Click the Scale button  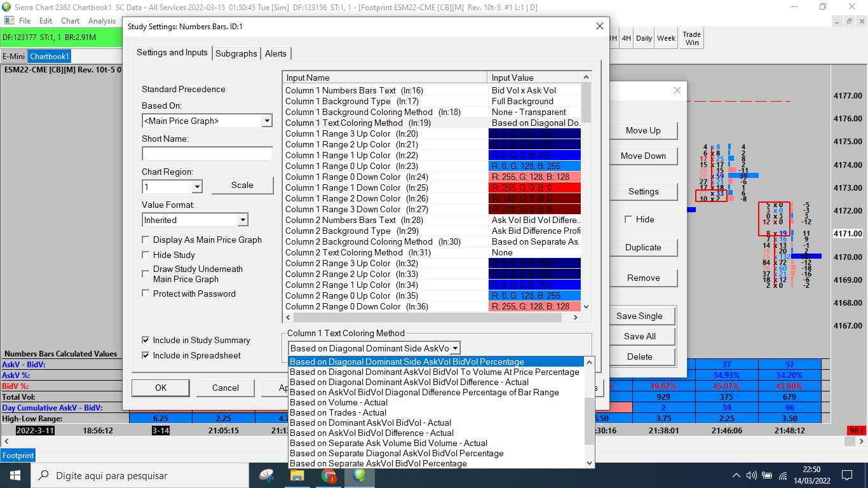pos(241,185)
